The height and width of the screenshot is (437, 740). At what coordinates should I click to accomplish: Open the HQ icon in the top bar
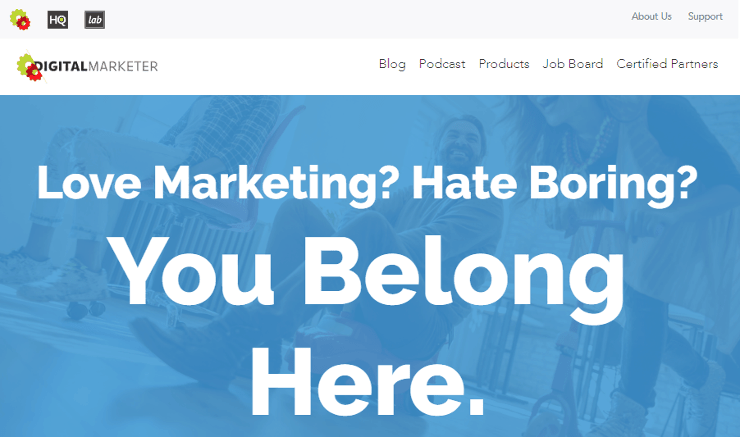(58, 20)
